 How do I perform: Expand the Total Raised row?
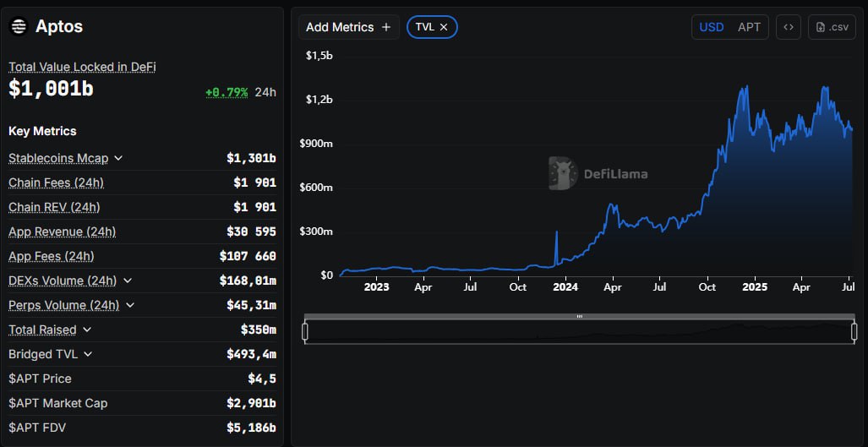click(x=87, y=330)
